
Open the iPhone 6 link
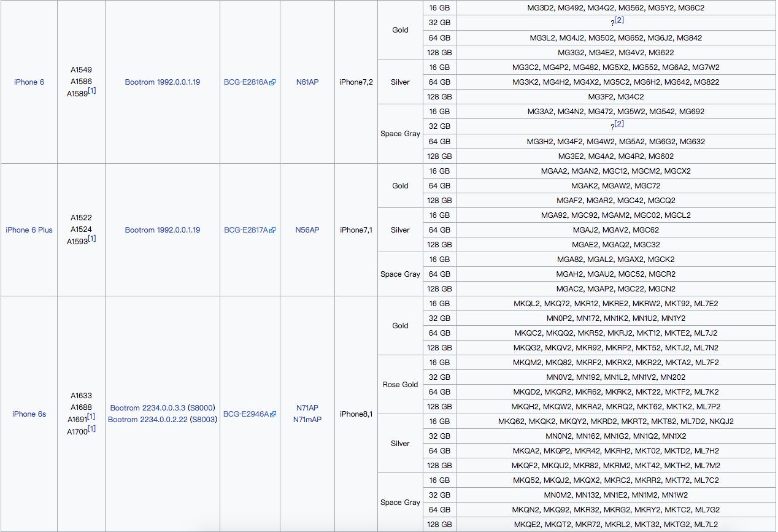click(x=29, y=82)
